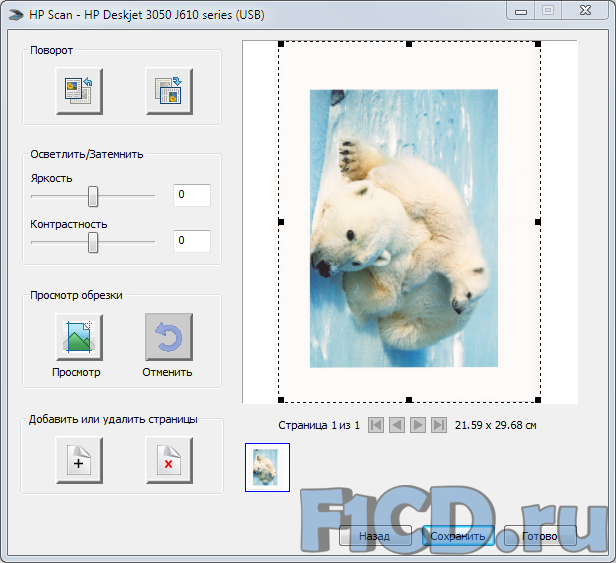
Task: Click the top-center crop handle
Action: point(409,44)
